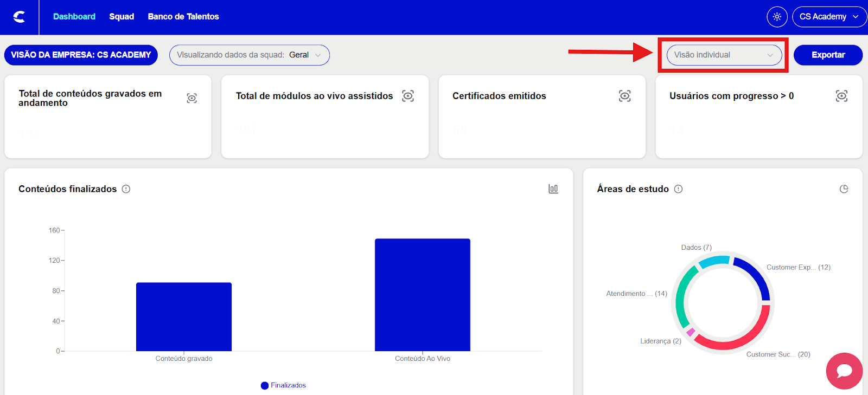Click the Dados (7) label
Image resolution: width=868 pixels, height=395 pixels.
point(697,248)
